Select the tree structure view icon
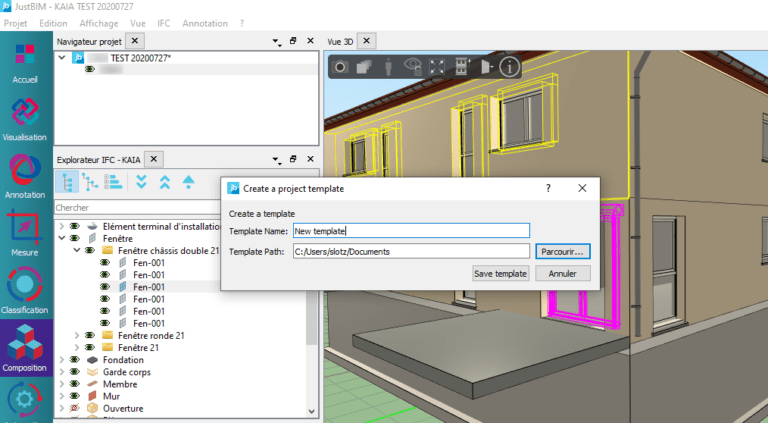 67,182
